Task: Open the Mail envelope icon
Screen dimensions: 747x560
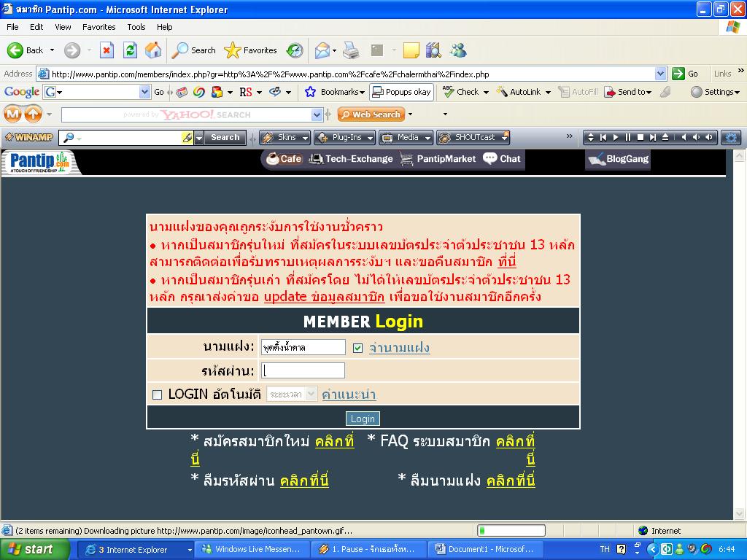Action: (x=322, y=50)
